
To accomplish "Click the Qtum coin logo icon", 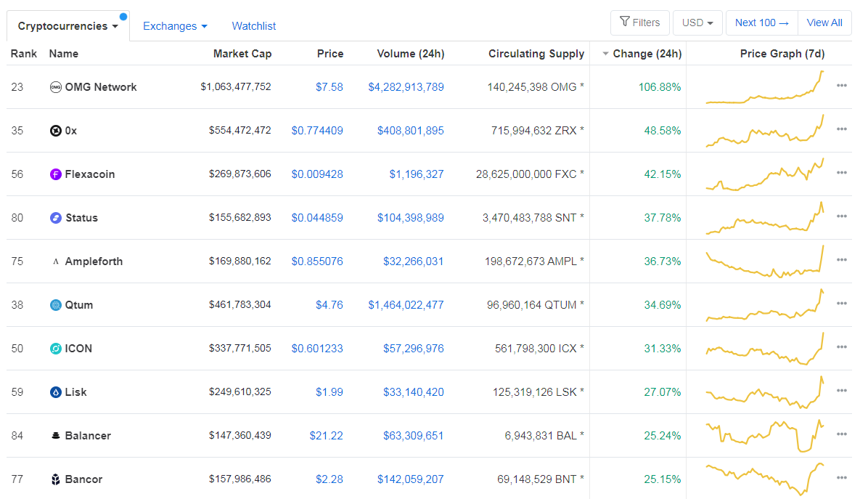I will pos(55,305).
